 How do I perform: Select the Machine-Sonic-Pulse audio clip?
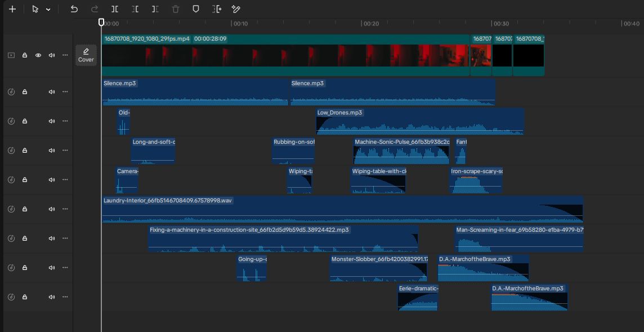[402, 150]
